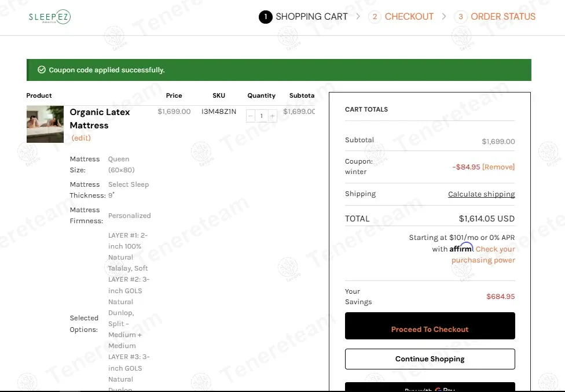565x392 pixels.
Task: Decrease quantity with the minus button
Action: pos(251,116)
